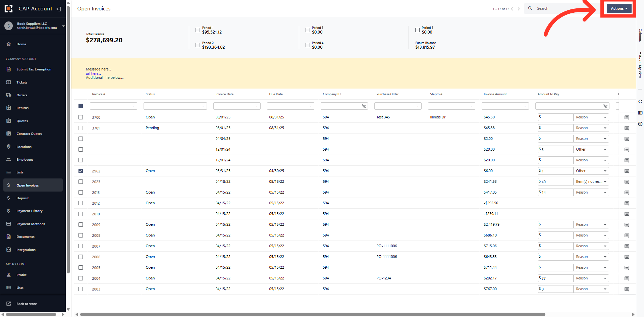Open the help question mark icon
This screenshot has height=317, width=644.
click(640, 124)
